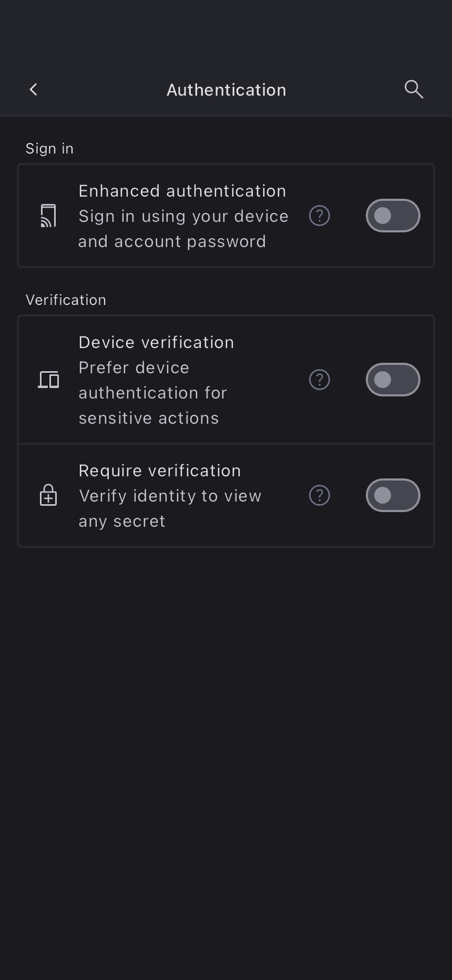Click the "Sign in" section header
452x980 pixels.
point(49,149)
